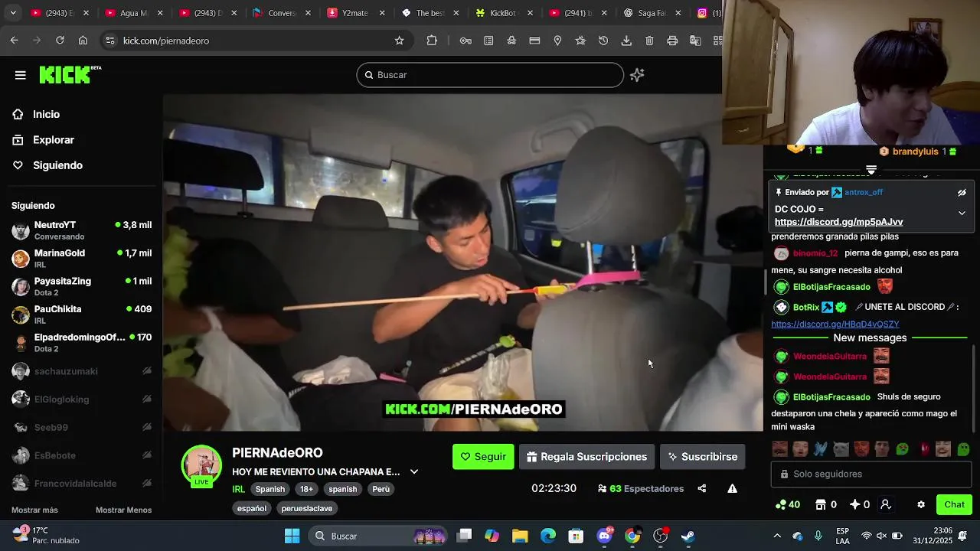
Task: Open browser extensions puzzle icon
Action: [x=432, y=41]
